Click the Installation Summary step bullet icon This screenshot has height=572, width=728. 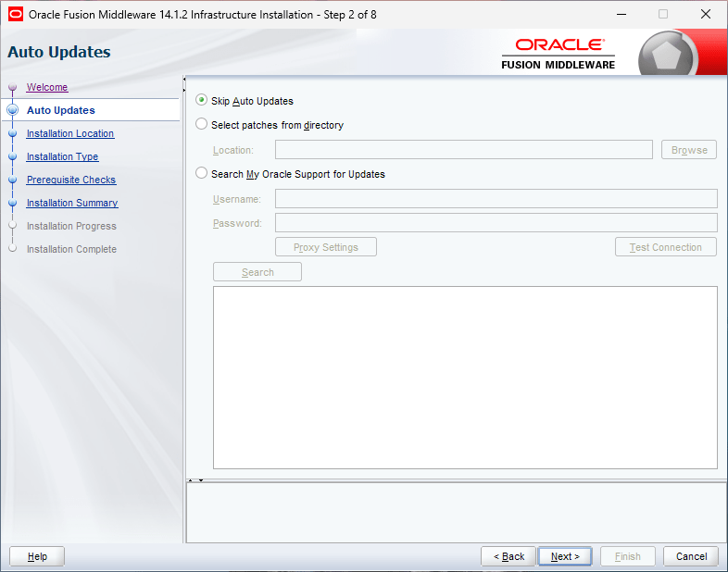coord(13,204)
